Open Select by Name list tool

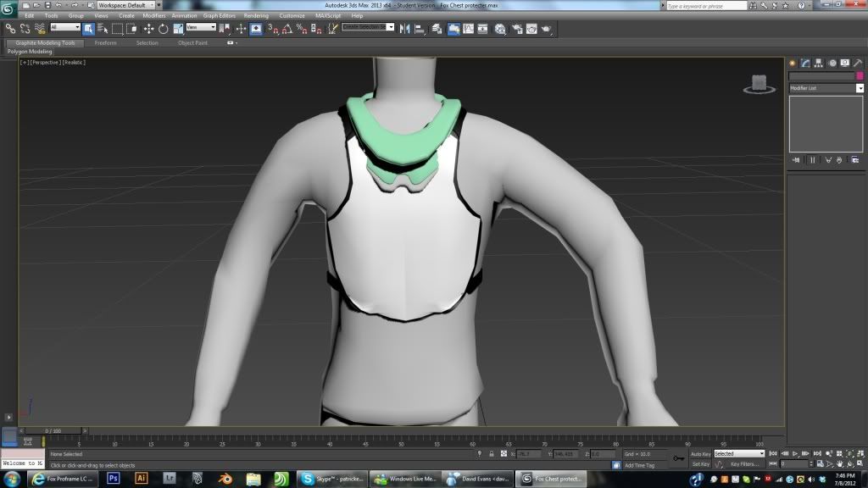[x=103, y=29]
